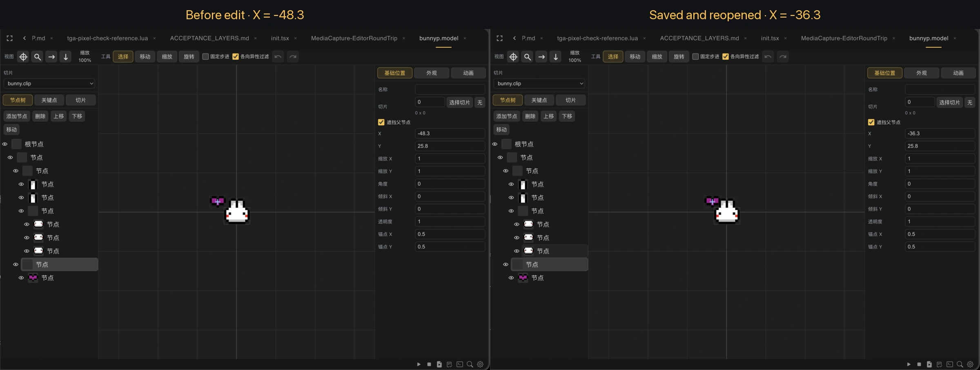Switch to ACCEPTANCE_LAYERS.md tab in the left window
The height and width of the screenshot is (370, 980).
pyautogui.click(x=209, y=38)
